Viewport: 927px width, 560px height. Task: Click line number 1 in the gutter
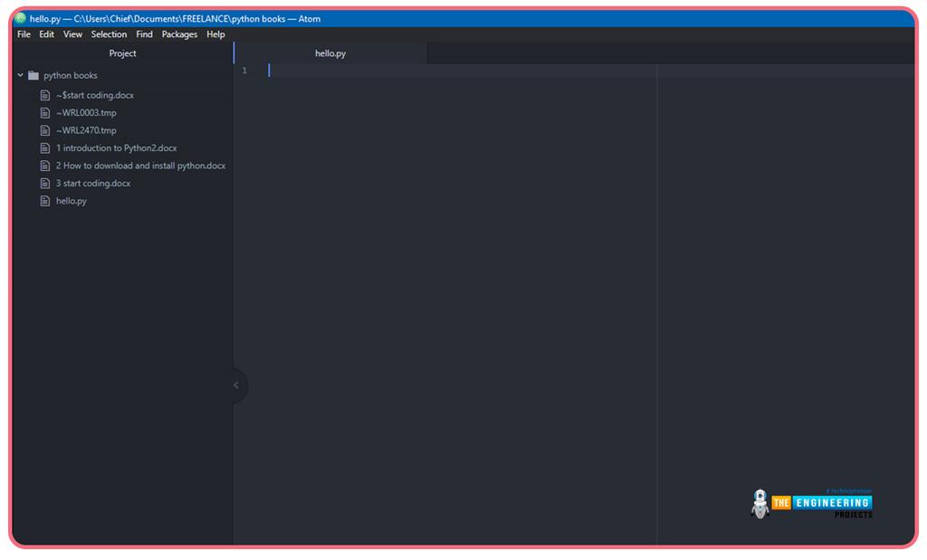coord(244,71)
